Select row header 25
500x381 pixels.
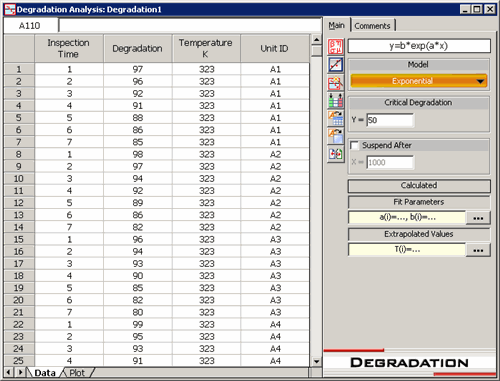pos(19,361)
